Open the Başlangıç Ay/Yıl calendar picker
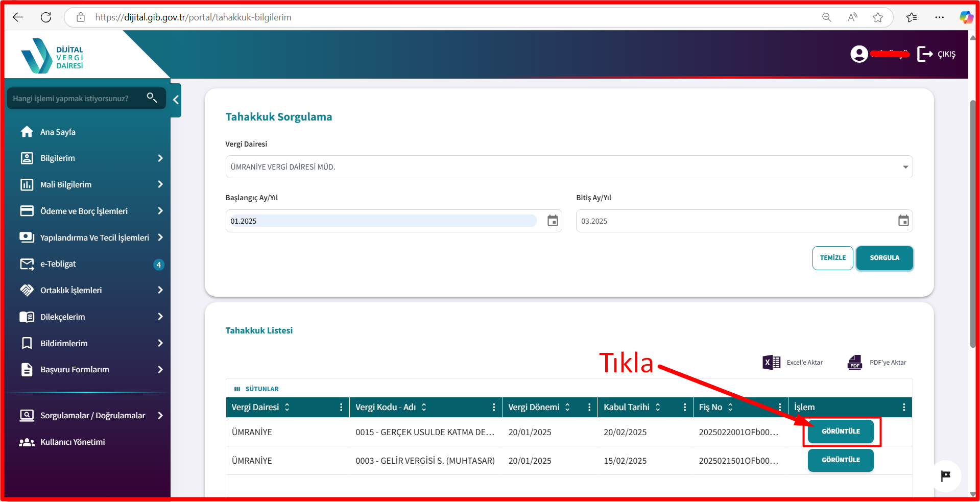The width and height of the screenshot is (980, 502). click(553, 221)
